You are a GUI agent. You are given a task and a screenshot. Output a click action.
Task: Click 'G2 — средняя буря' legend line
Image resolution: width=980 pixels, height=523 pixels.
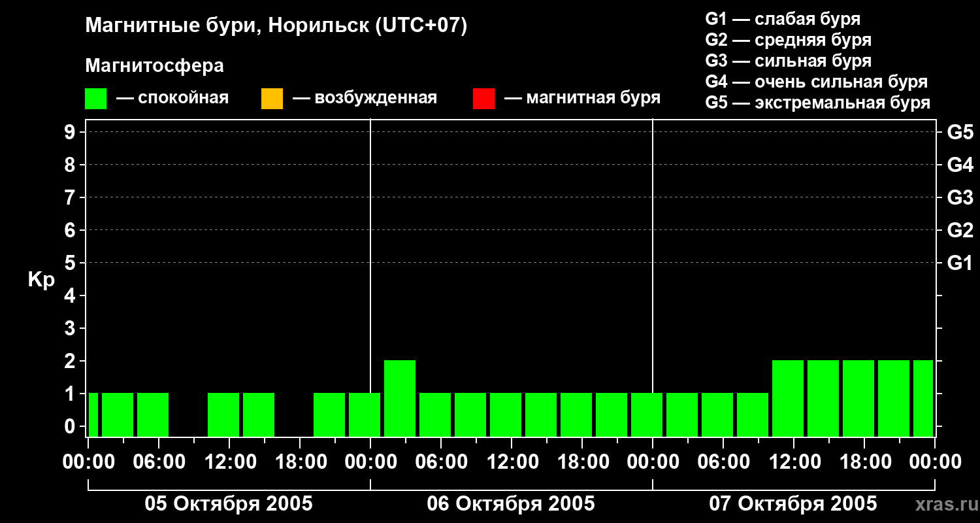pos(788,40)
